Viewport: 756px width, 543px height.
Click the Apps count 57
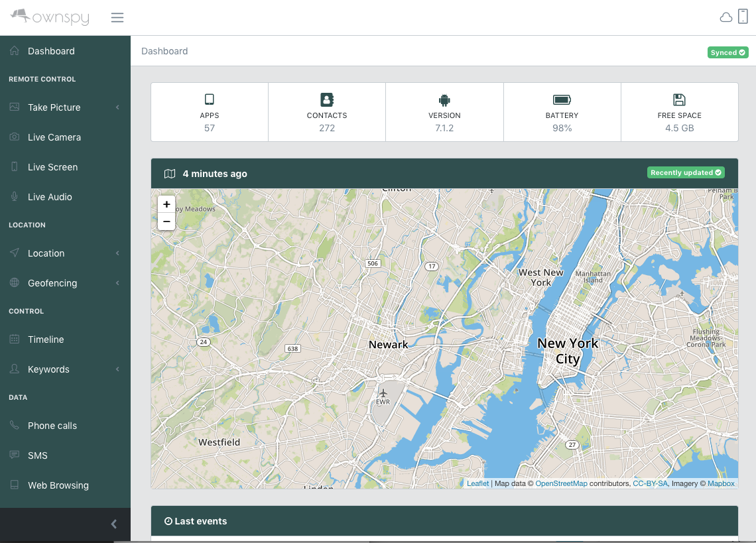(210, 128)
